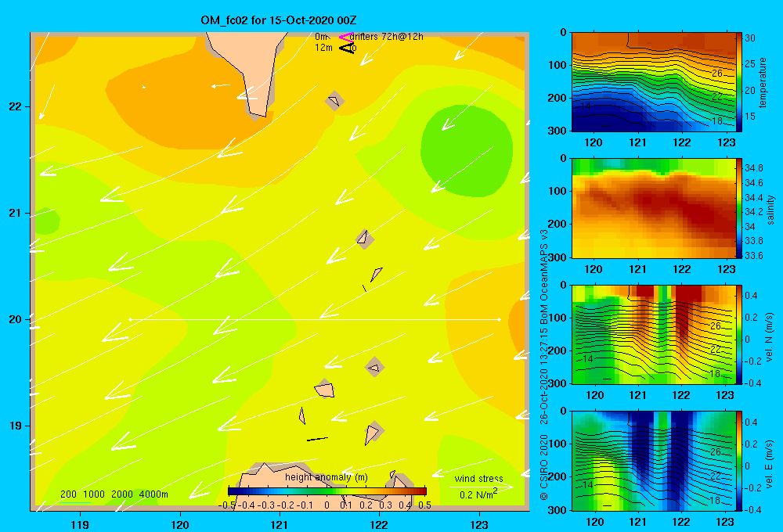Select the map title OM_fc02 for 15-Oct-2020 00Z
The height and width of the screenshot is (532, 783).
click(x=279, y=20)
